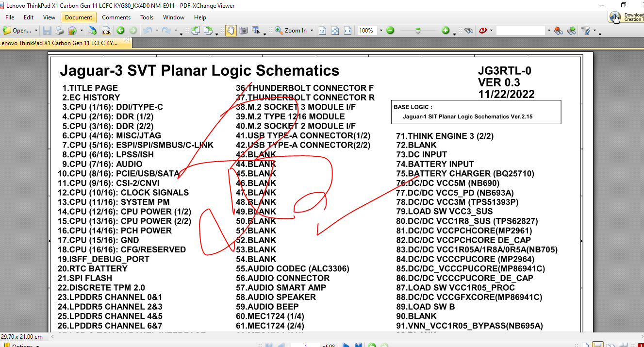
Task: Close the Lenovo ThinkPad document tab
Action: click(x=127, y=40)
